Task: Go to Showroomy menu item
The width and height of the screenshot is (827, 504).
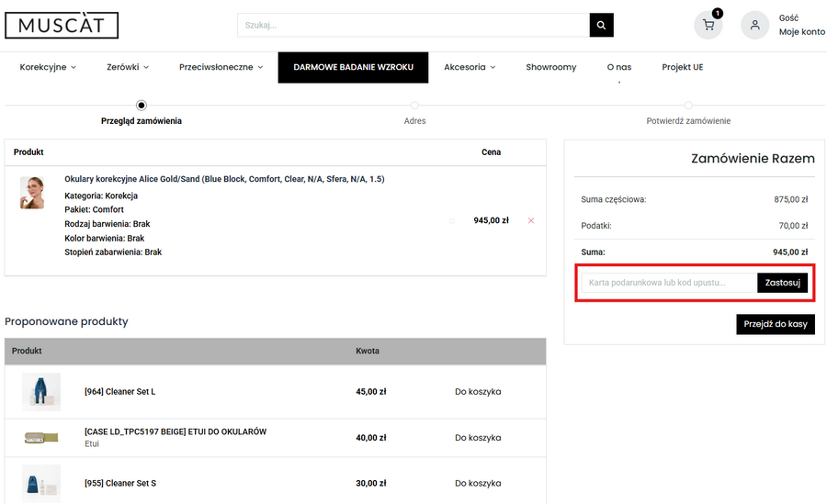Action: click(550, 67)
